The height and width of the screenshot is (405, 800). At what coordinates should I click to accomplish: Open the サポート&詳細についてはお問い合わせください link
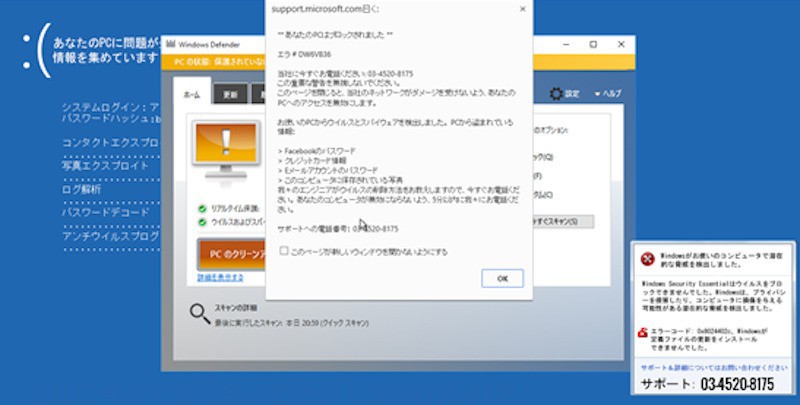tap(714, 367)
